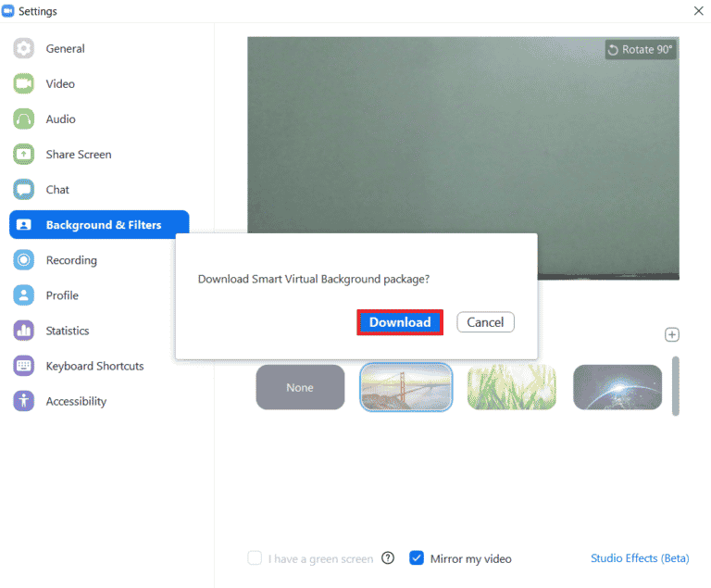The image size is (711, 588).
Task: Go to Accessibility settings
Action: tap(76, 402)
